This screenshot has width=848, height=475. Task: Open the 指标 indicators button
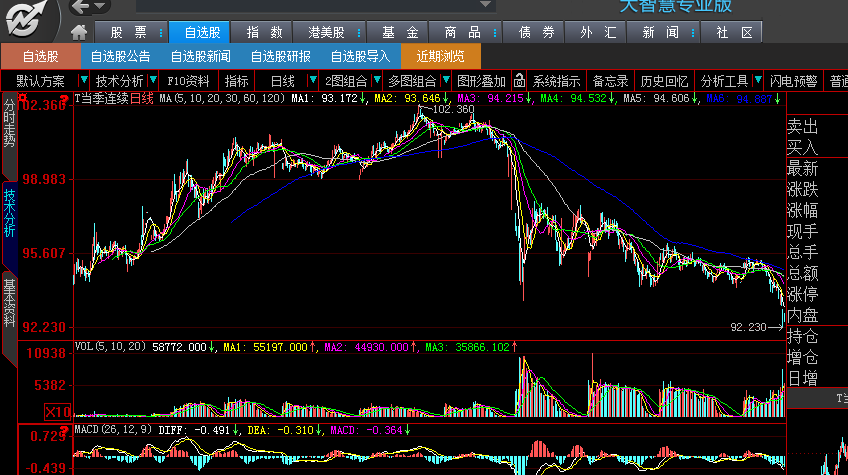236,81
